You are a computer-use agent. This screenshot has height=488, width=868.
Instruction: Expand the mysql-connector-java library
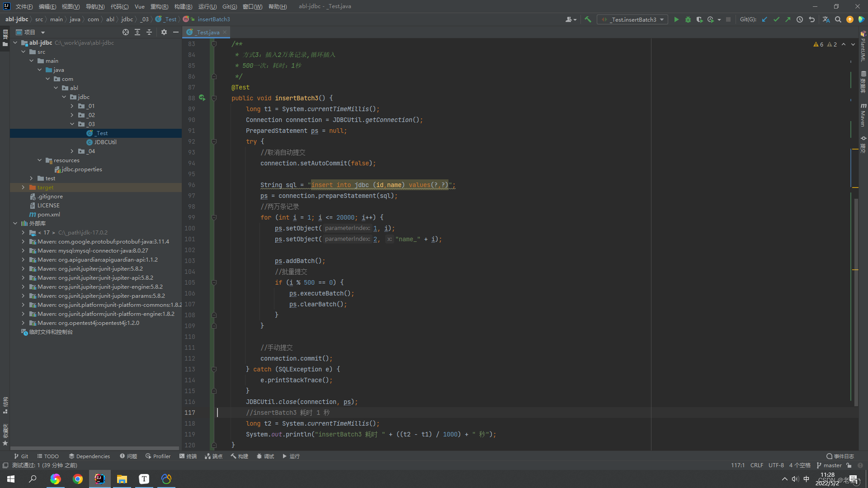click(x=24, y=250)
